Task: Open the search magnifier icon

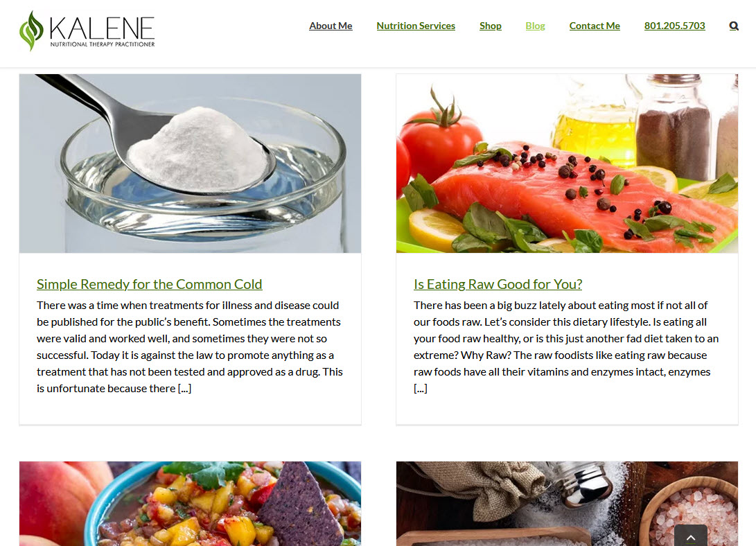Action: coord(734,26)
